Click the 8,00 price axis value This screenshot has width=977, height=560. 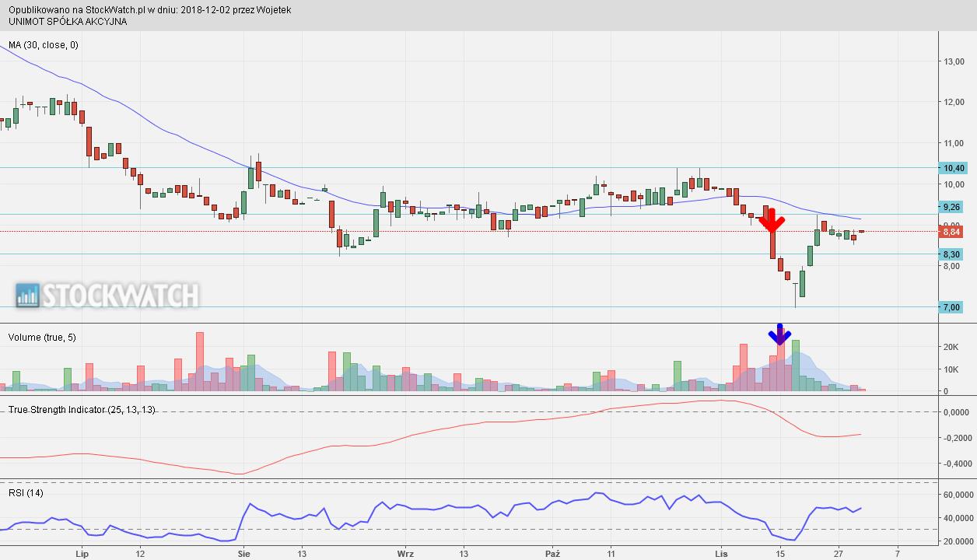pyautogui.click(x=953, y=267)
